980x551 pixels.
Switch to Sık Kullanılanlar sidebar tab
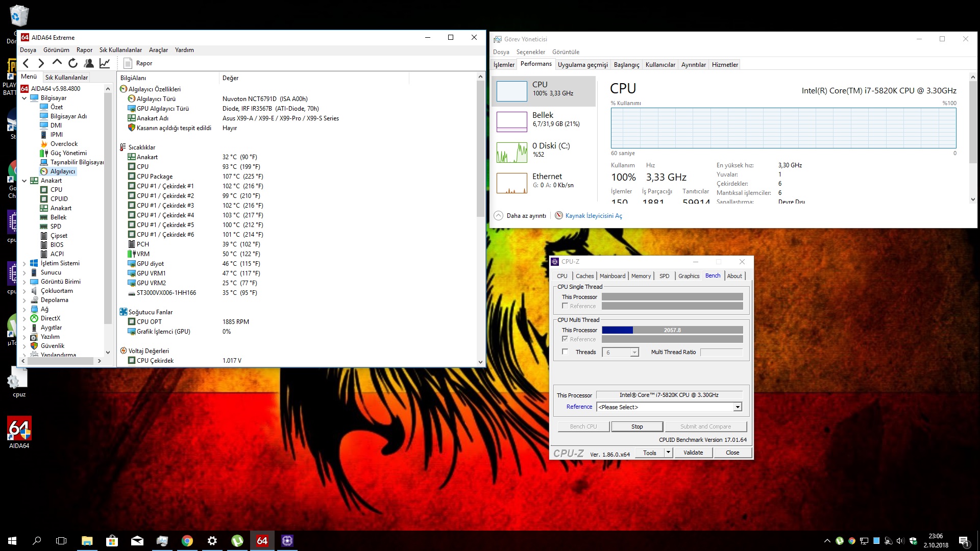[x=66, y=77]
